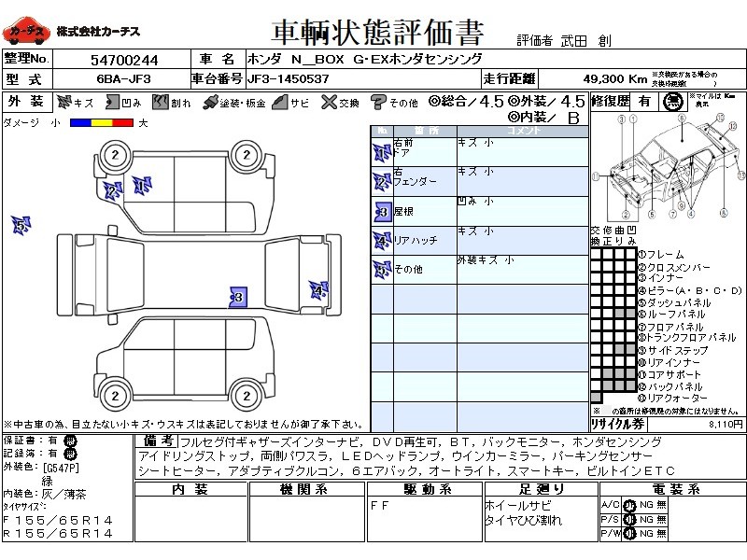Click the ①フレーム item in the repair list
747x560 pixels.
661,255
